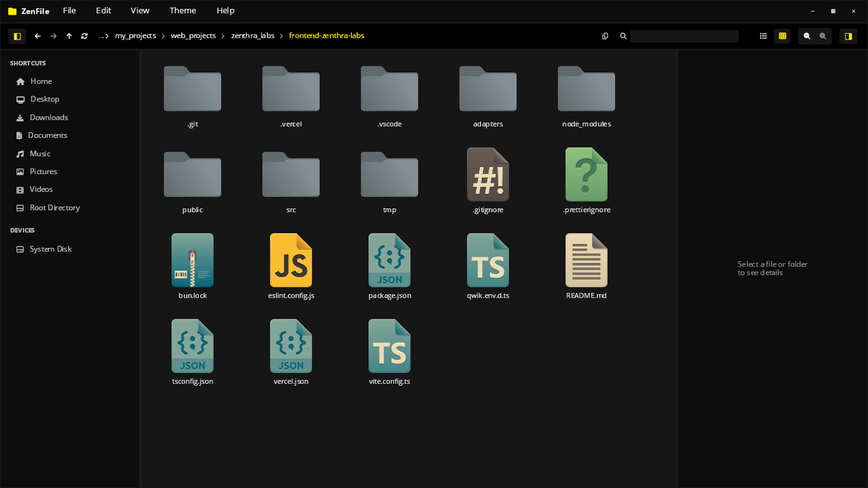Refresh the current folder view
868x488 pixels.
point(85,36)
